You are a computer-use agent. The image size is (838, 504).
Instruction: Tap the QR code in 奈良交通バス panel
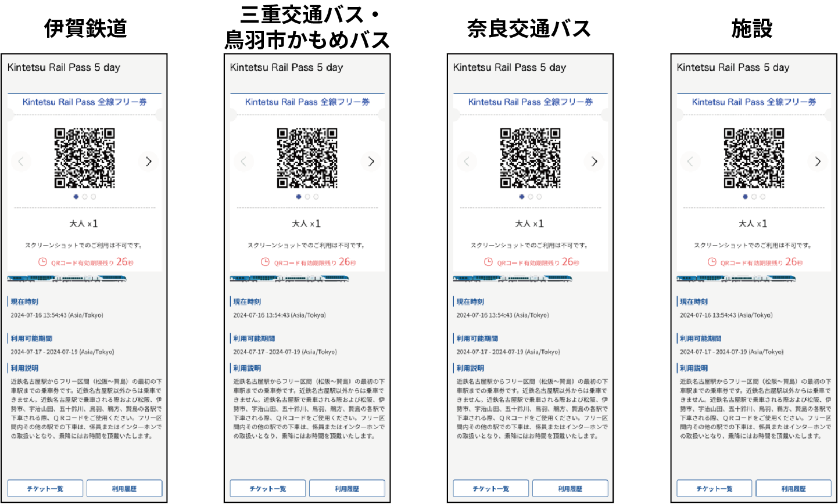click(530, 158)
